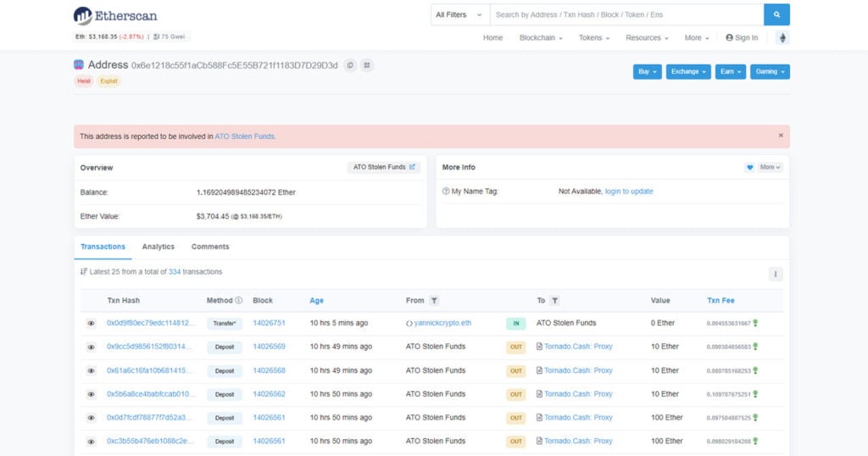This screenshot has width=868, height=456.
Task: Click contract icon beside yannickcrypto.eth
Action: pyautogui.click(x=409, y=324)
